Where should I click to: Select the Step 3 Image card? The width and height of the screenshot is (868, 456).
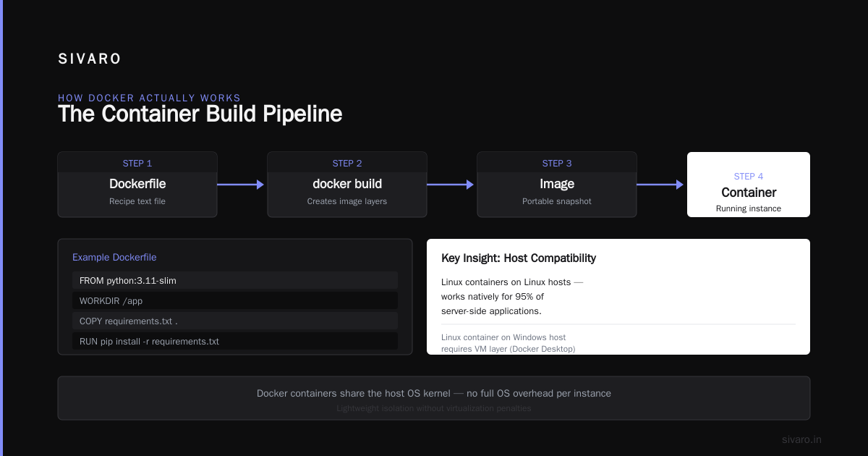point(557,185)
